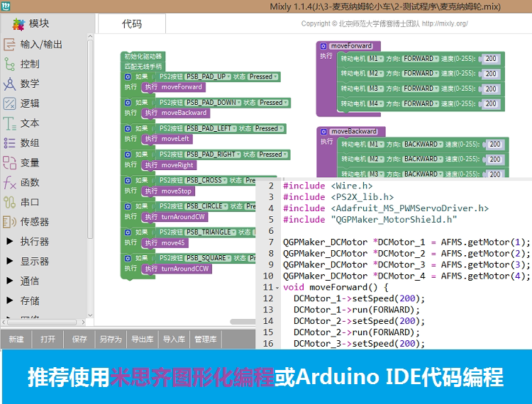Open PSB_CROSS button dropdown

pos(206,180)
